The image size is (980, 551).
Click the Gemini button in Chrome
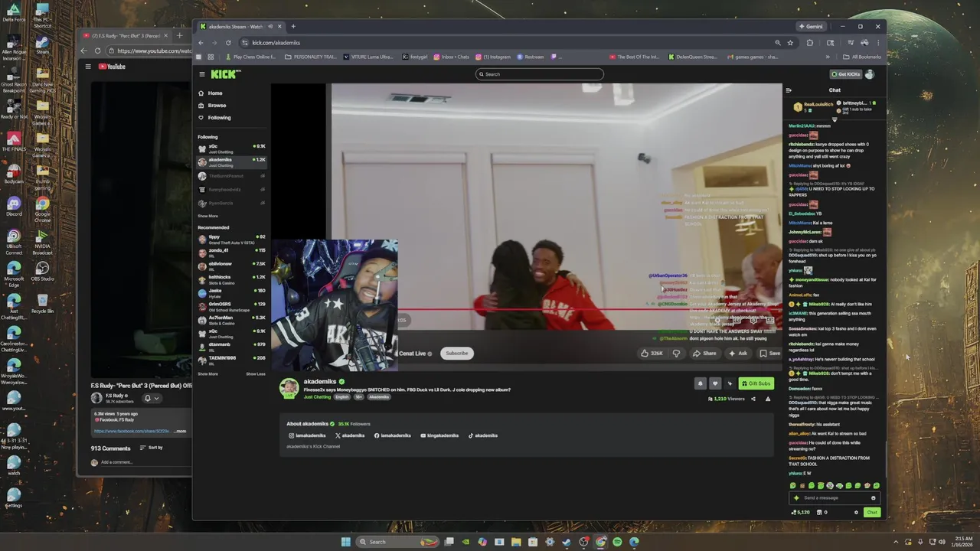(x=811, y=27)
